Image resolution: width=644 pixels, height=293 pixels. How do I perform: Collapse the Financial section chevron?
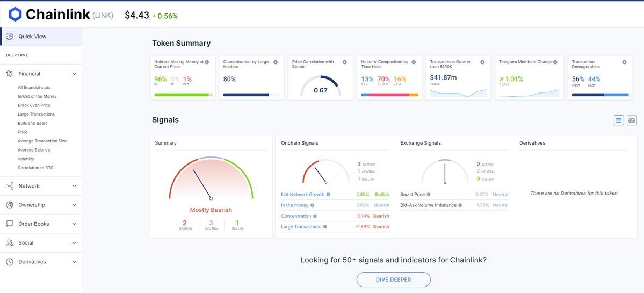74,74
